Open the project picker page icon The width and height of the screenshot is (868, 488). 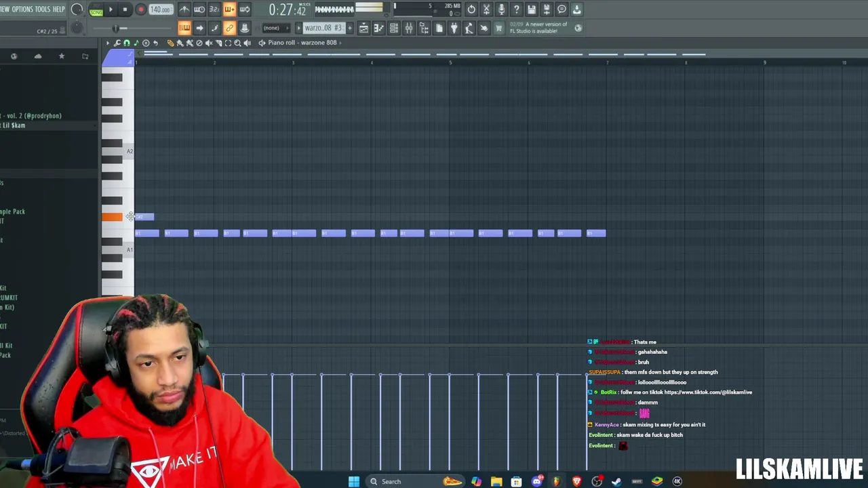439,28
